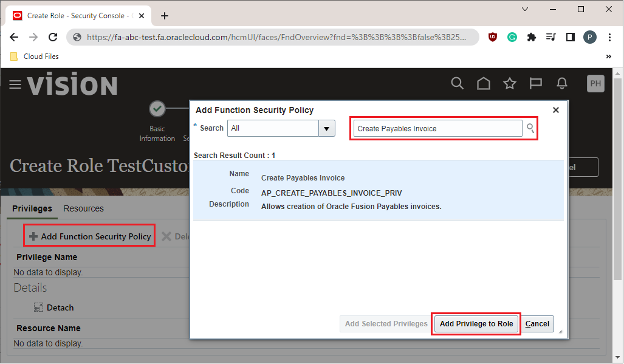Click Add Privilege to Role button
624x364 pixels.
[476, 324]
